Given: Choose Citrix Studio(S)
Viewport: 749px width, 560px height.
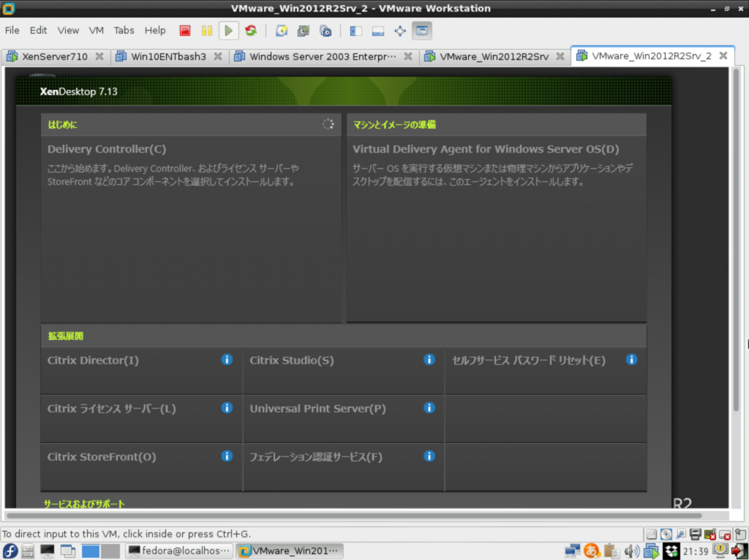Looking at the screenshot, I should [292, 360].
